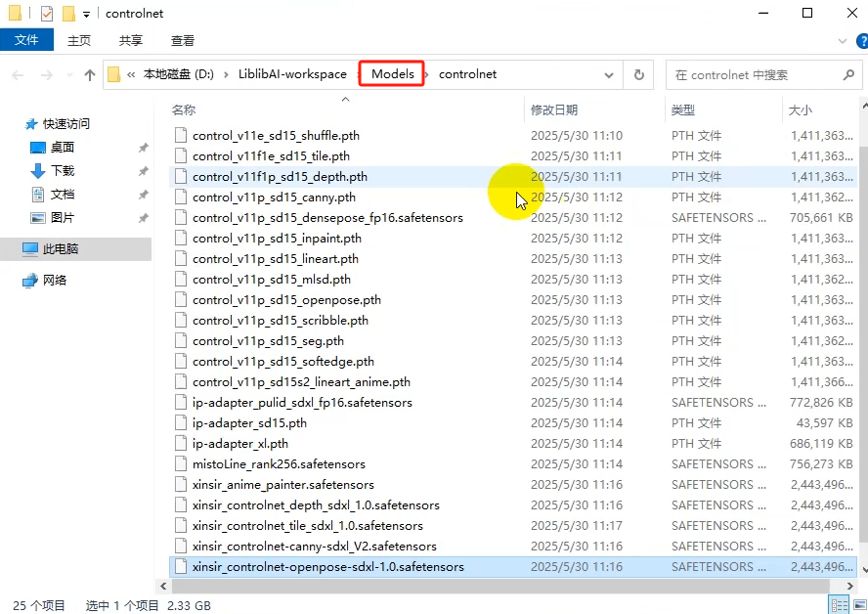868x614 pixels.
Task: Select 此电脑 in the navigation pane
Action: (x=61, y=249)
